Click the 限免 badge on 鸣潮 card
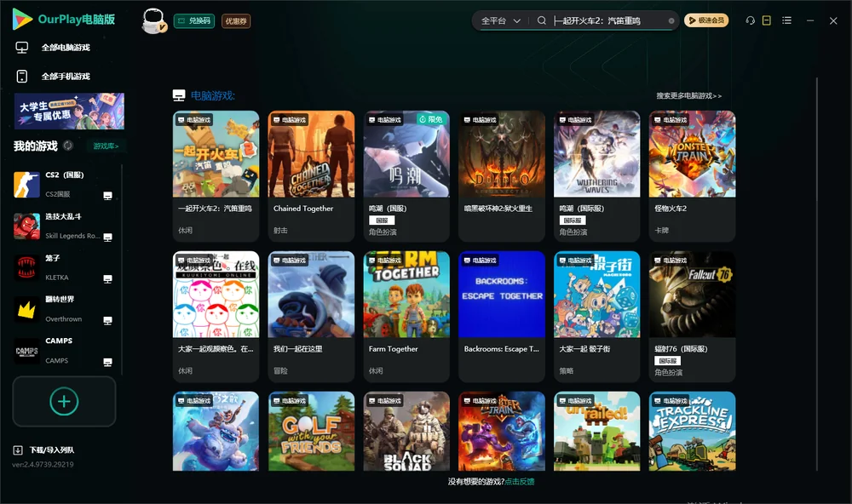Image resolution: width=852 pixels, height=504 pixels. (x=431, y=119)
